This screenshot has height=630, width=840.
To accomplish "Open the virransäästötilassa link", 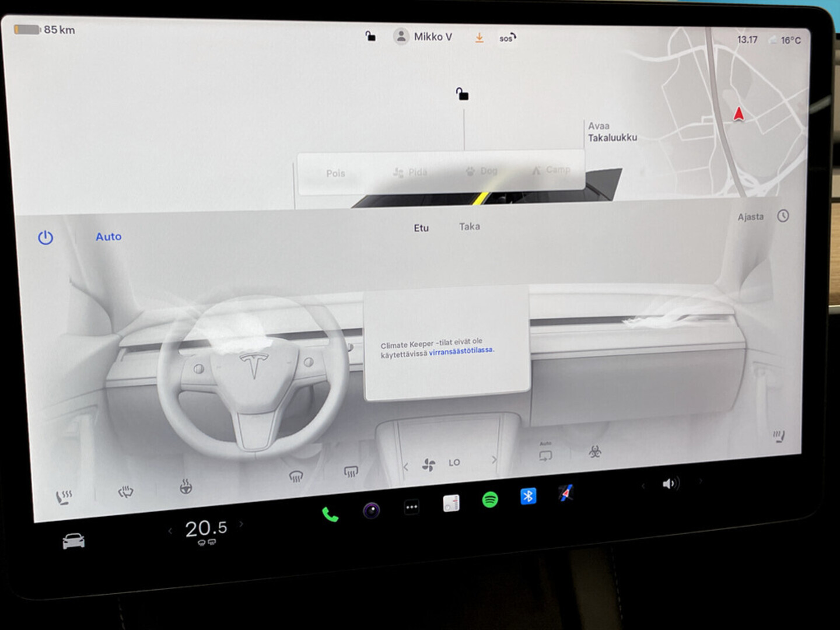I will 461,351.
